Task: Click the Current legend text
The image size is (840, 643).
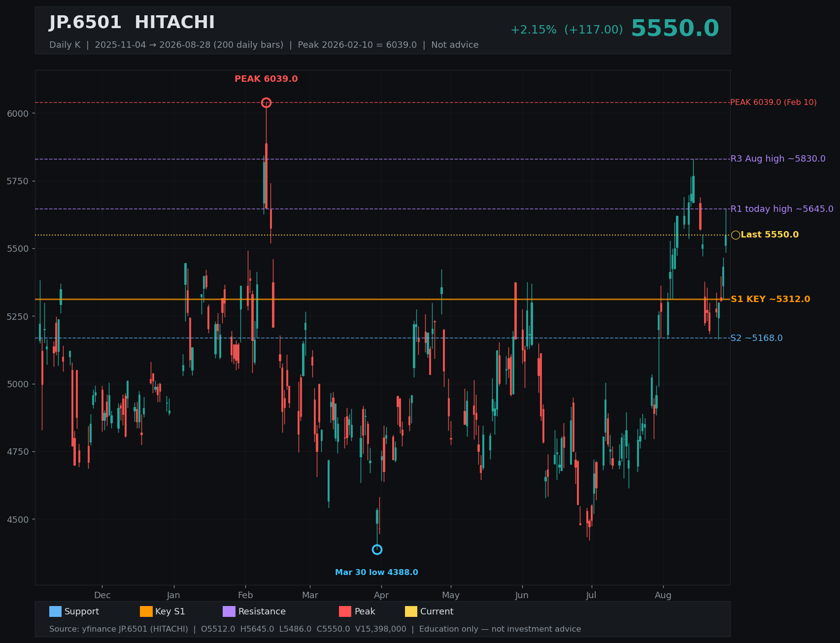Action: tap(437, 611)
